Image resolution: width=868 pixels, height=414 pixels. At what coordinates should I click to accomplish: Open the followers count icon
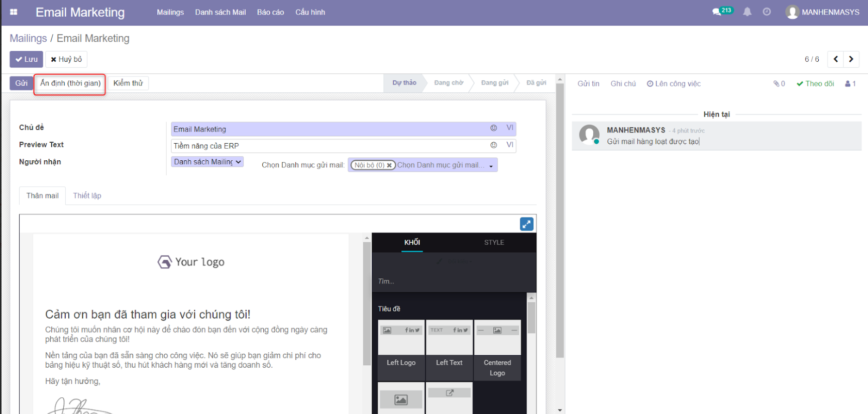[x=850, y=84]
